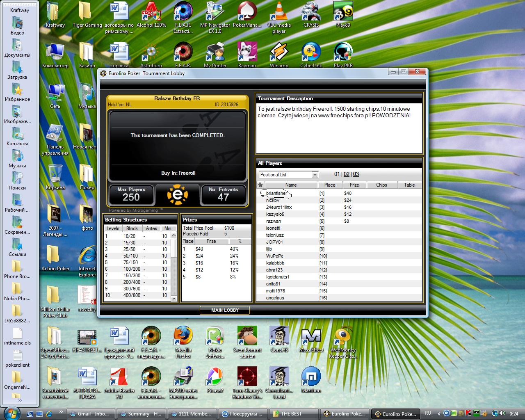Screen dimensions: 525x420
Task: Open Adobe Reader 7.0 shortcut
Action: pyautogui.click(x=119, y=383)
